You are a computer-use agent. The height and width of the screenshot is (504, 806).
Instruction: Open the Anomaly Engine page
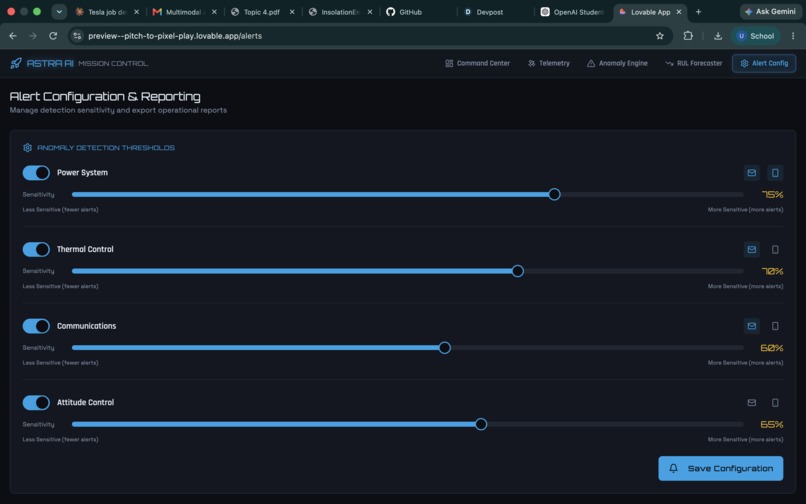pos(617,63)
